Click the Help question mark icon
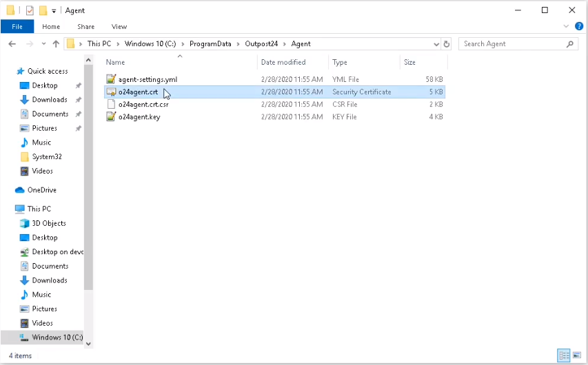Image resolution: width=588 pixels, height=365 pixels. click(579, 27)
